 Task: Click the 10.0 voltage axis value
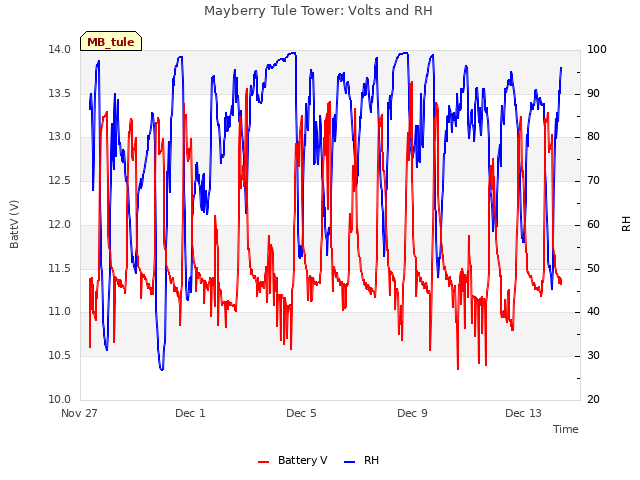click(60, 400)
